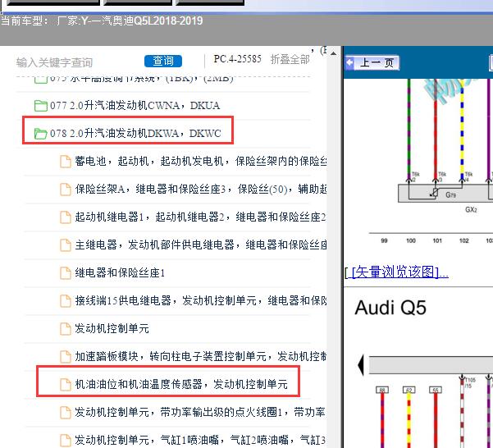The height and width of the screenshot is (448, 493).
Task: Click current path number 102 in diagram
Action: coord(463,240)
